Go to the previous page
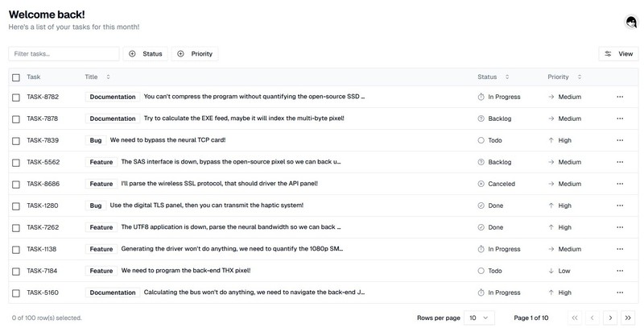Viewport: 644px width, 328px height. point(592,318)
